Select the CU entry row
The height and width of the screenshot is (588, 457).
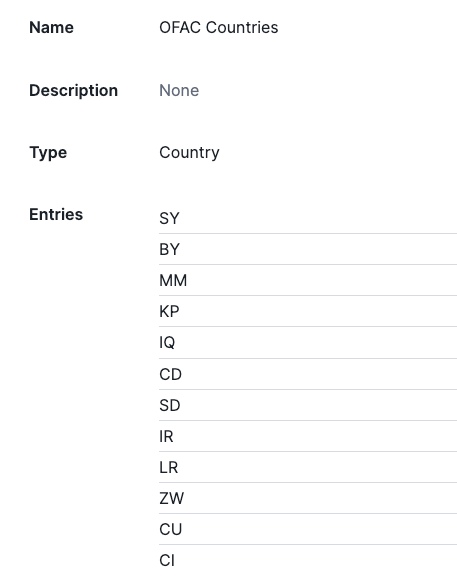308,530
